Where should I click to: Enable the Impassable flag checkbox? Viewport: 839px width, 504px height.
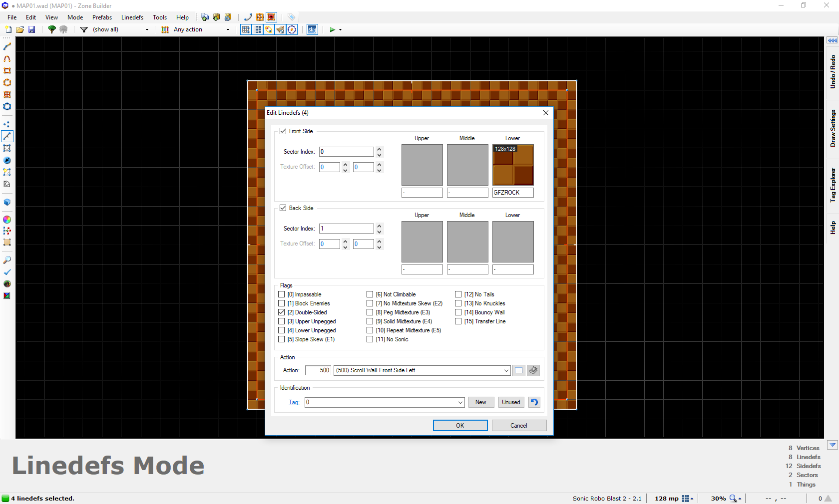282,294
